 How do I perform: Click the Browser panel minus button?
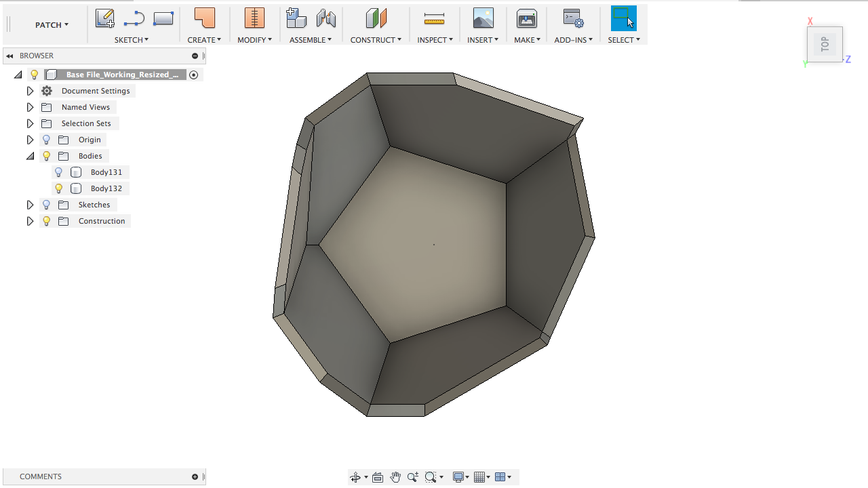(195, 56)
